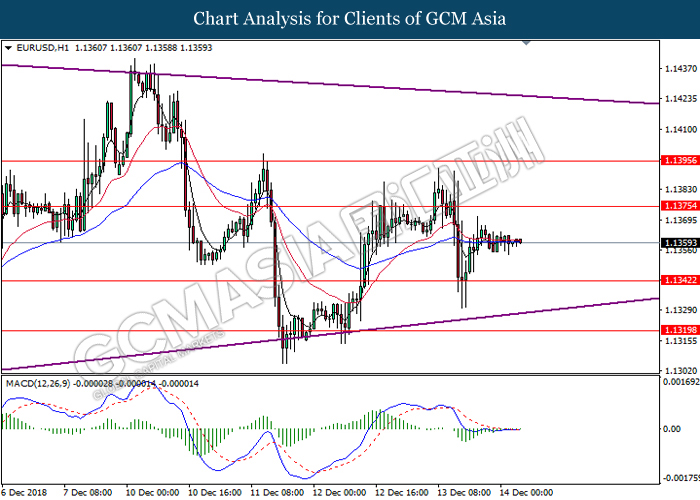Click the 11 Dec 08:00 time label
The height and width of the screenshot is (500, 700).
[278, 492]
